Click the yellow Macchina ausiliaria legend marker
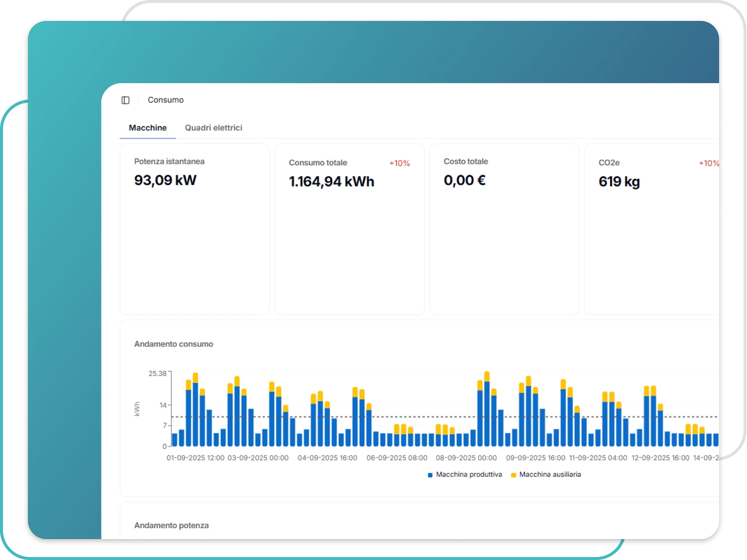The height and width of the screenshot is (560, 747). [513, 475]
